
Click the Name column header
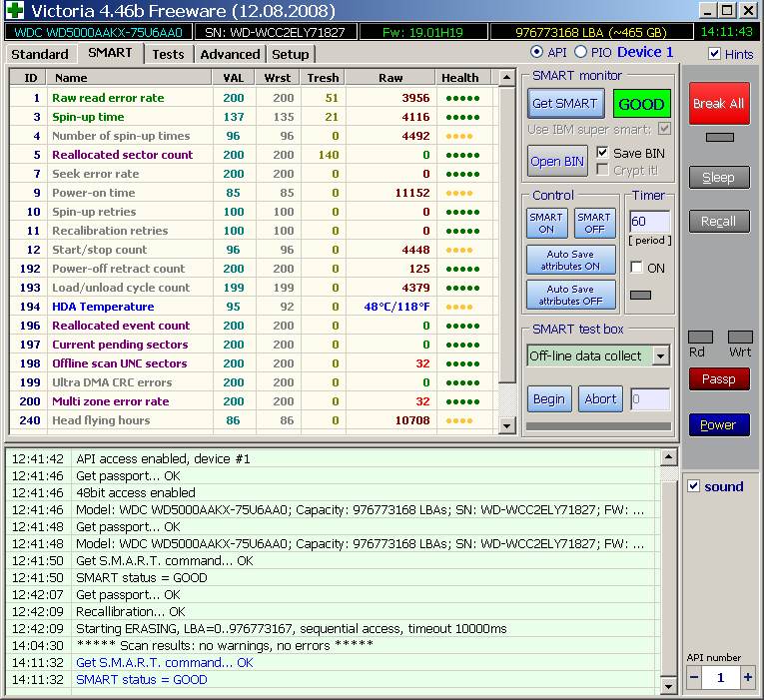point(130,78)
